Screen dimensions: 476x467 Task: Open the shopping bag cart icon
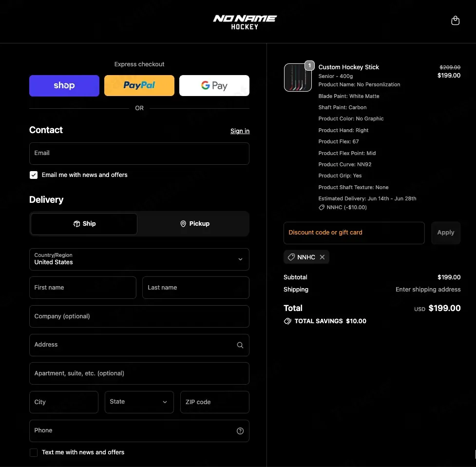(455, 20)
